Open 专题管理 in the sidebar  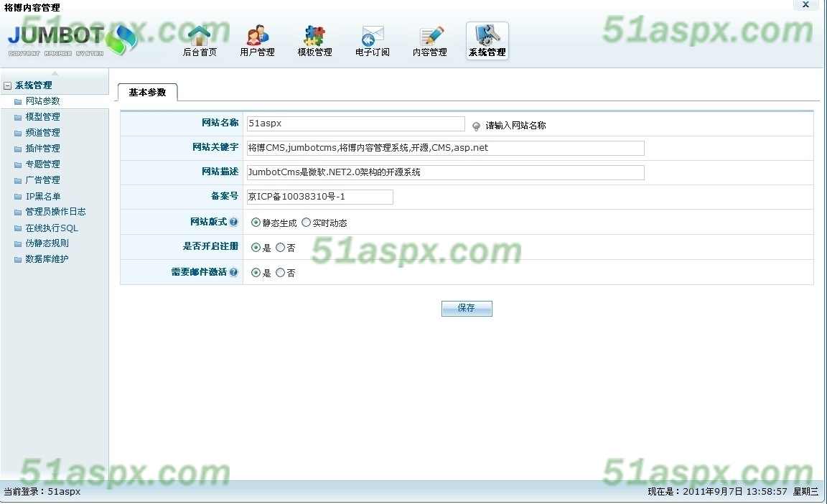[43, 164]
